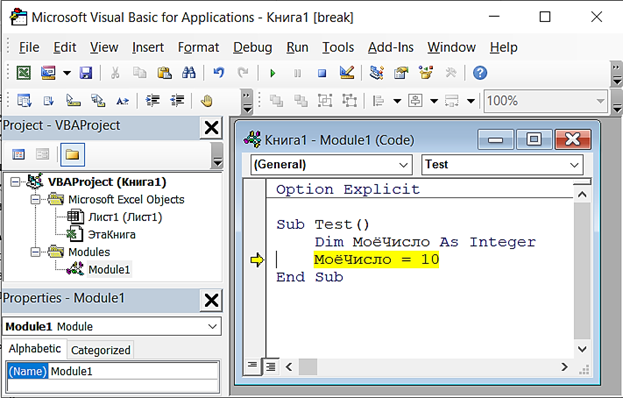This screenshot has height=398, width=623.
Task: Open the Center controls dropdown arrow
Action: point(434,101)
